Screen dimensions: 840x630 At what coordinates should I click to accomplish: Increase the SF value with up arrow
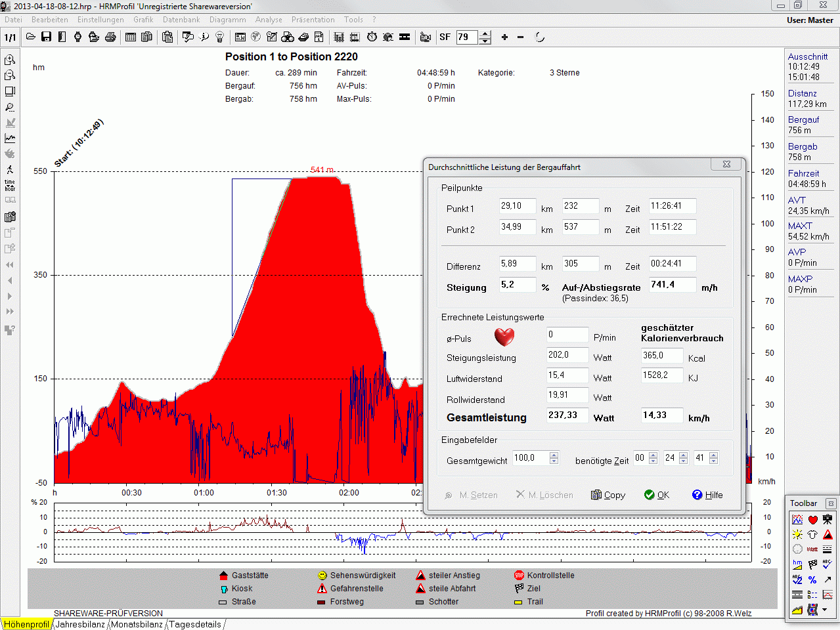click(x=485, y=33)
